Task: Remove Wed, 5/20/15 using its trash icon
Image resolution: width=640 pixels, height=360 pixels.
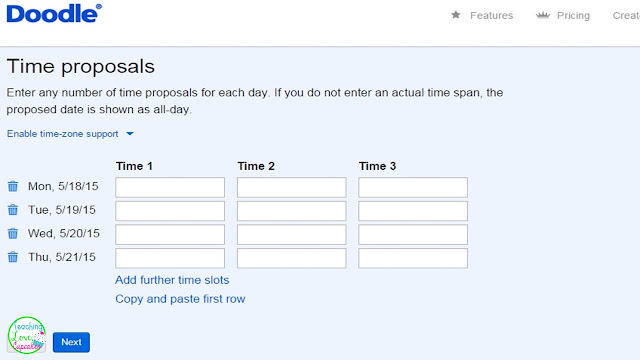Action: coord(13,233)
